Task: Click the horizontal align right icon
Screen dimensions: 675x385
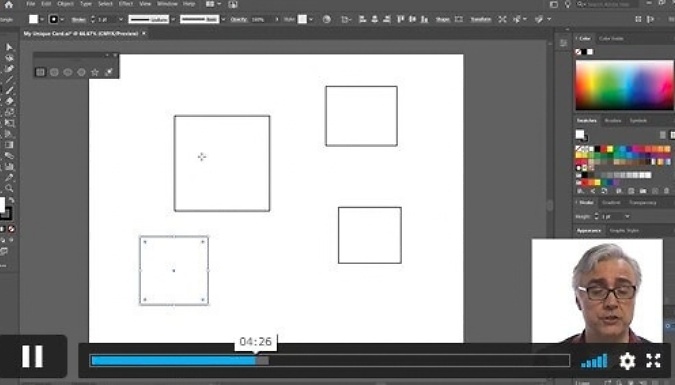Action: [387, 19]
